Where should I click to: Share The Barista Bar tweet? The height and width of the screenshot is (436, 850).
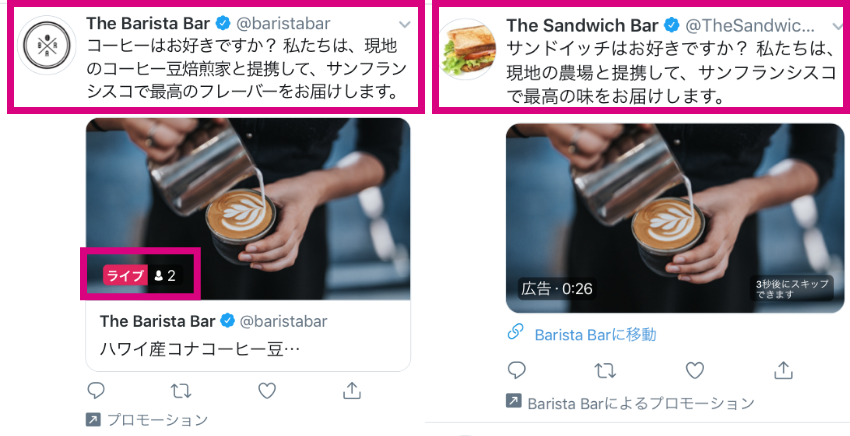point(352,390)
